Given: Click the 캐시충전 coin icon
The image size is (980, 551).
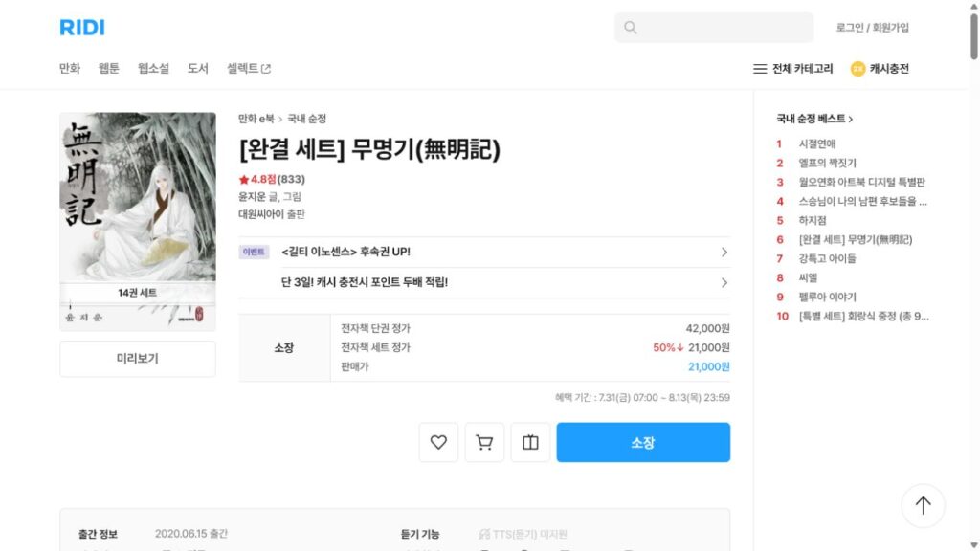Looking at the screenshot, I should coord(857,69).
